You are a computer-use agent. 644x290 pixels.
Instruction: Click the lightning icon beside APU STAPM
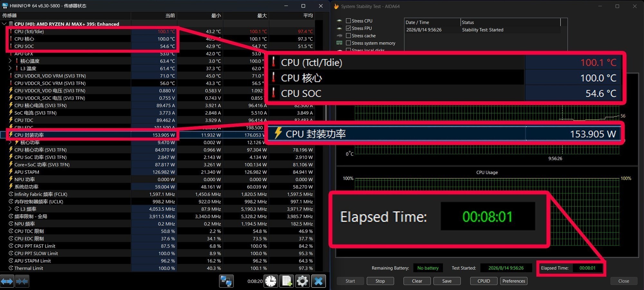(x=11, y=172)
